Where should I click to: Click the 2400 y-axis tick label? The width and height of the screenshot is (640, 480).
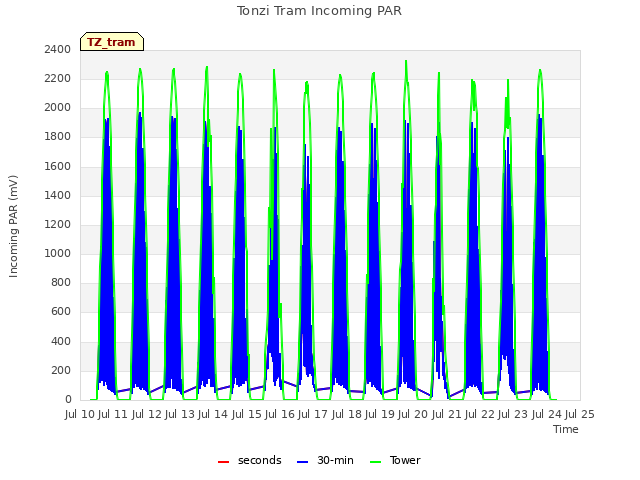coord(58,49)
